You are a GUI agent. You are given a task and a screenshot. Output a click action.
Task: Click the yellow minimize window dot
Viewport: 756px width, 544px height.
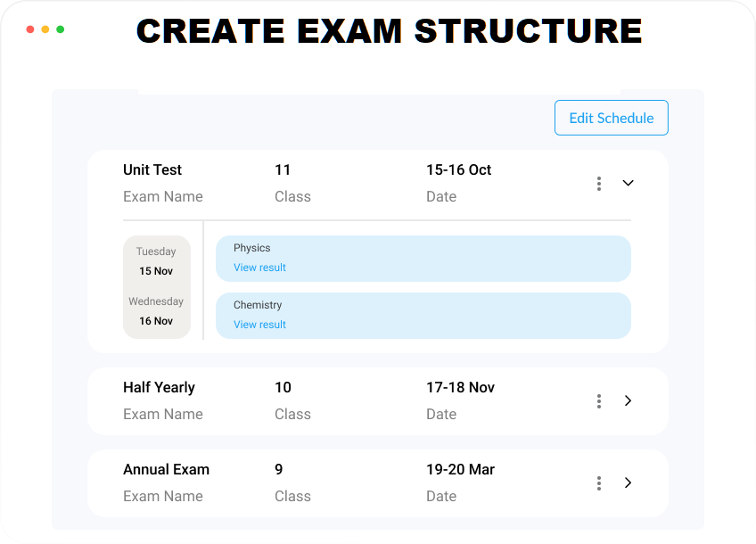[45, 29]
